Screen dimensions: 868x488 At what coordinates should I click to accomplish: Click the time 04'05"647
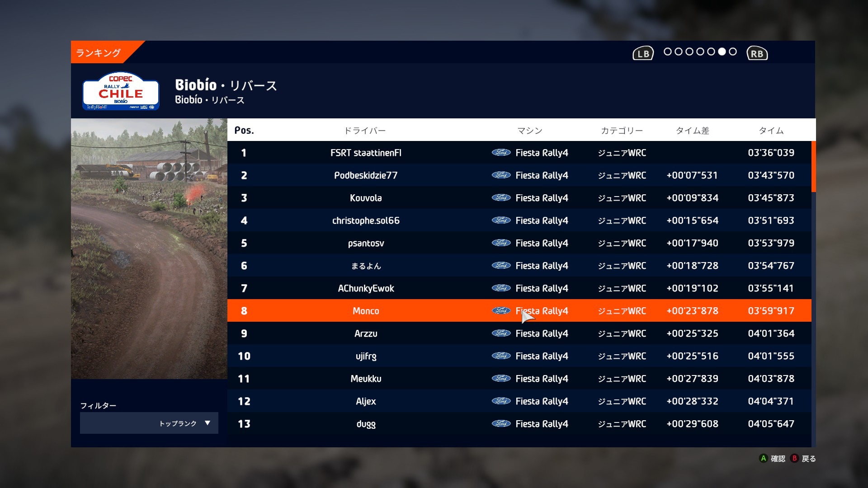[771, 424]
